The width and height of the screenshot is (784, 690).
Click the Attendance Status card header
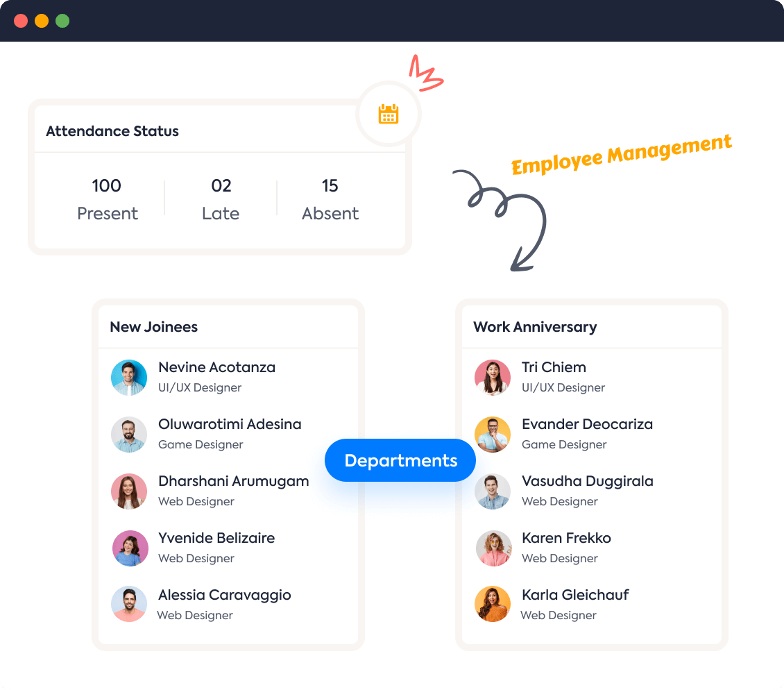[x=112, y=131]
